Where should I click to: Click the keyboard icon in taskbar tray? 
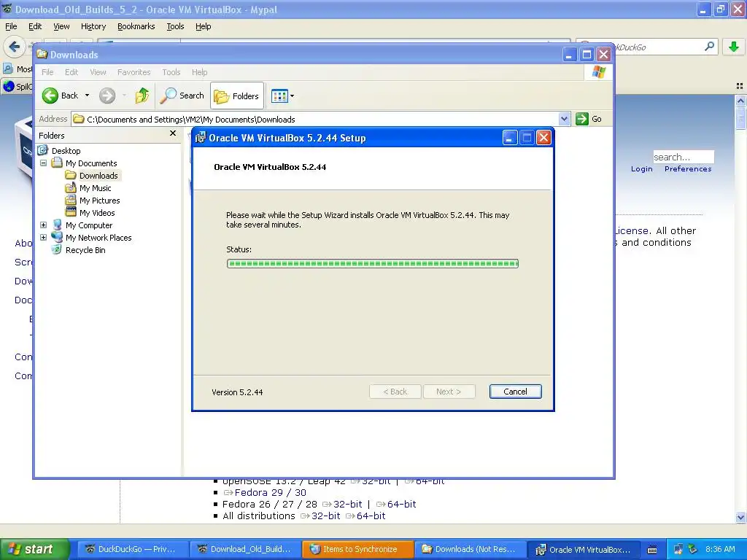pos(651,550)
